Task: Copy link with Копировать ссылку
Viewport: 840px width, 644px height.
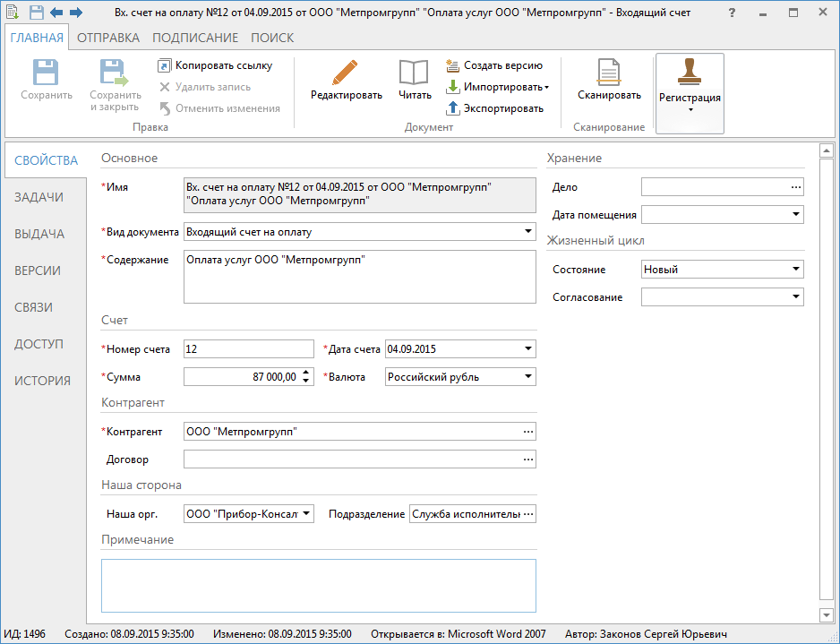Action: click(215, 65)
